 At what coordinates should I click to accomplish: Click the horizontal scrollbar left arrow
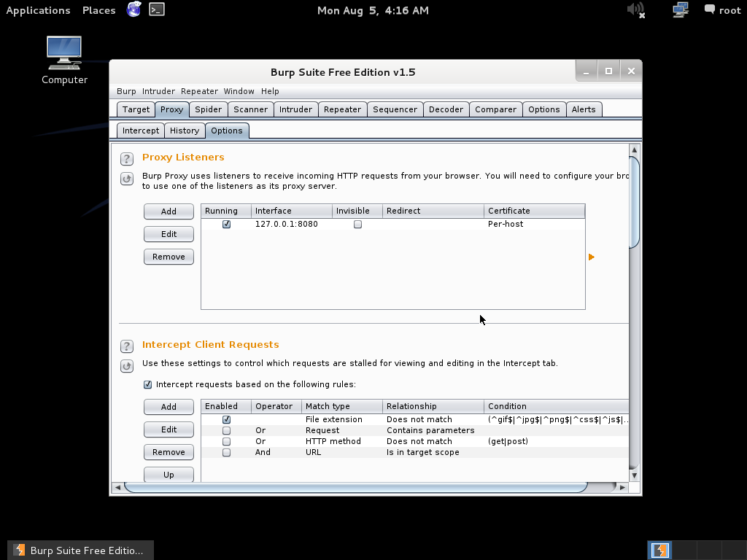pyautogui.click(x=117, y=487)
